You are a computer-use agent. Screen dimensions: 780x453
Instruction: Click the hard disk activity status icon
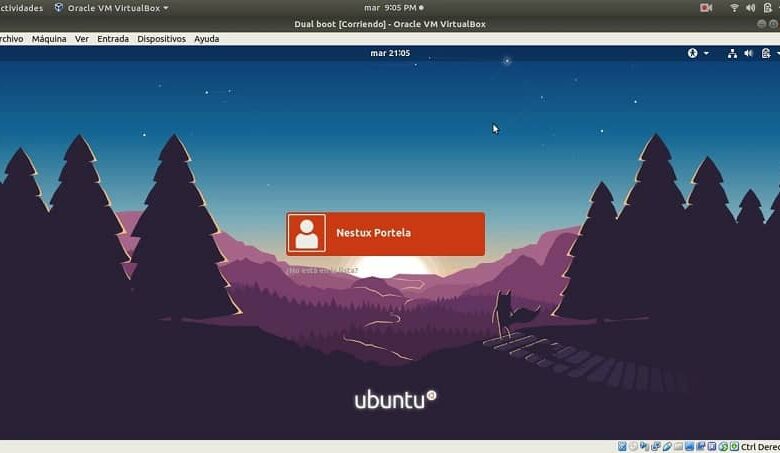pos(622,447)
